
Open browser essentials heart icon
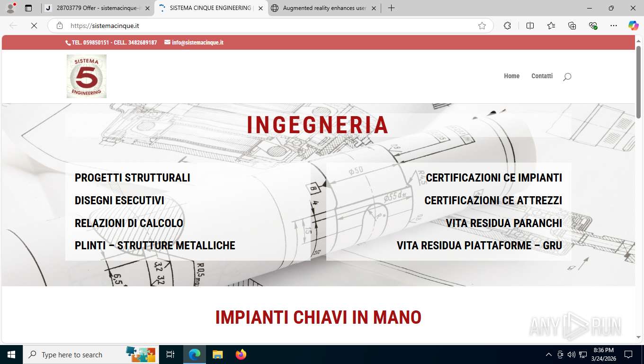593,26
